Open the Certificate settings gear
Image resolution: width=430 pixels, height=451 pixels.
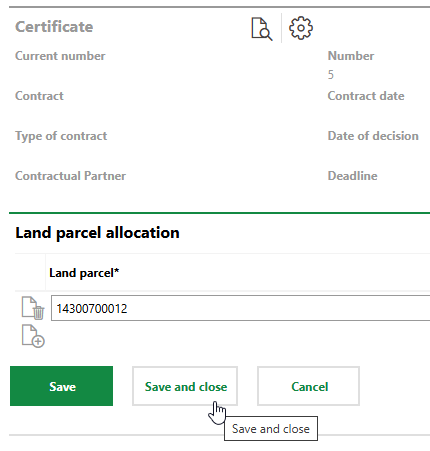301,28
